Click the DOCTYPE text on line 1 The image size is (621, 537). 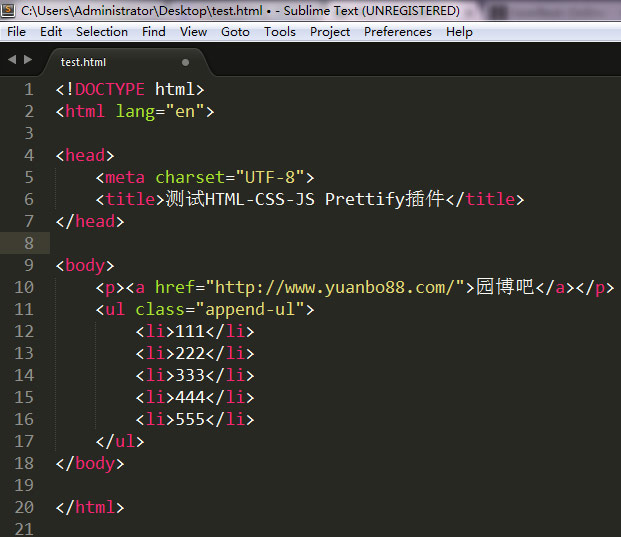[110, 89]
